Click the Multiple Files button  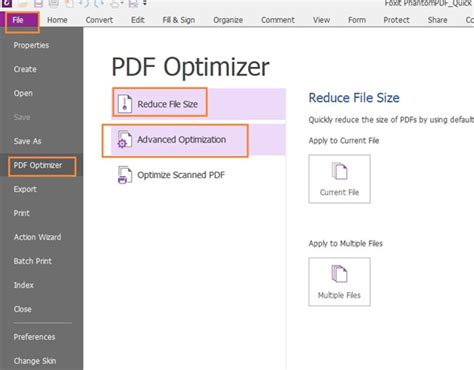(x=339, y=282)
